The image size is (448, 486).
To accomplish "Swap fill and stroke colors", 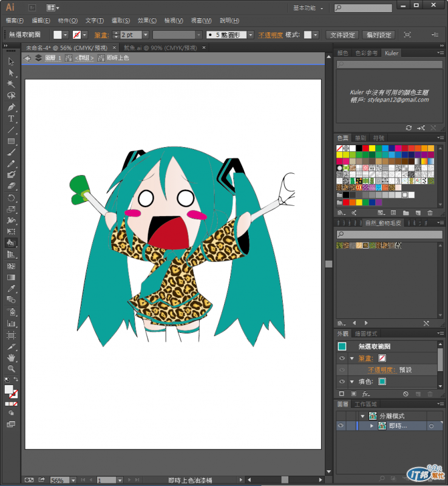I will pos(16,379).
